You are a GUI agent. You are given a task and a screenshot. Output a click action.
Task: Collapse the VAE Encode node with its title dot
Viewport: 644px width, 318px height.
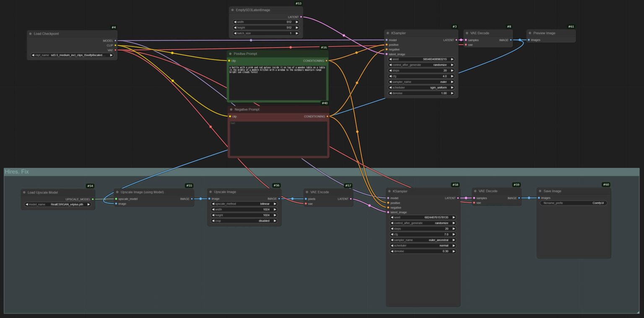[x=307, y=192]
